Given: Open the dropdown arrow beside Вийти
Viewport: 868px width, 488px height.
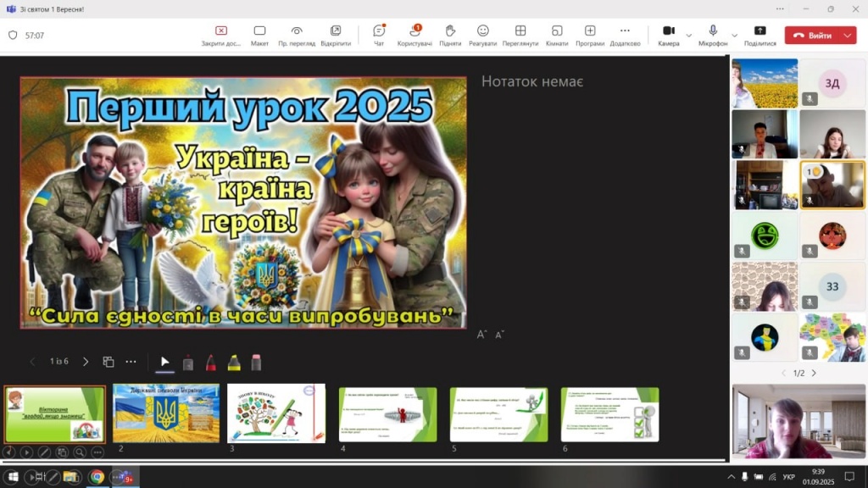Looking at the screenshot, I should tap(848, 36).
